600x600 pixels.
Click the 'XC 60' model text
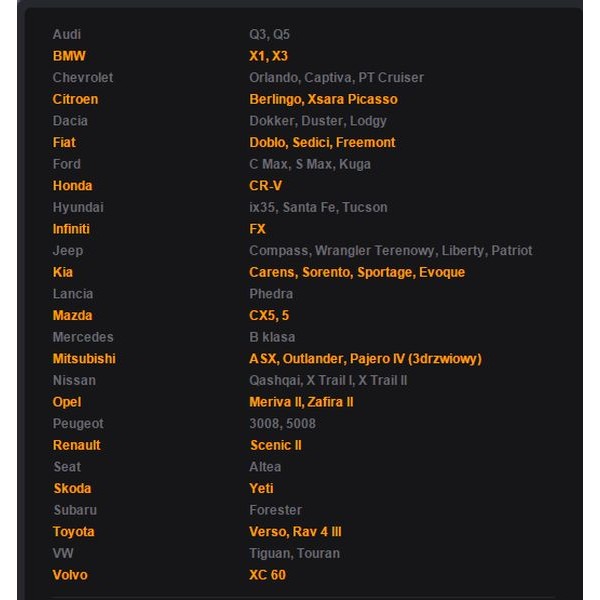point(267,575)
